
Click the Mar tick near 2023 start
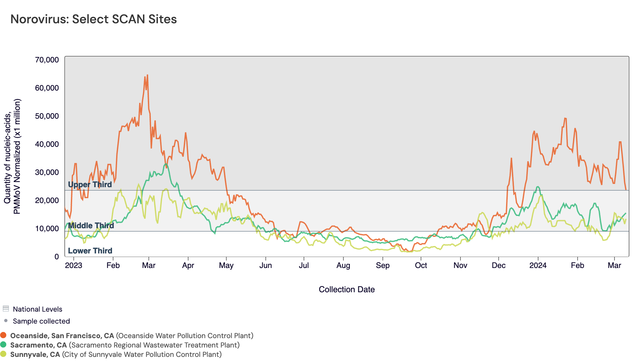(x=149, y=265)
